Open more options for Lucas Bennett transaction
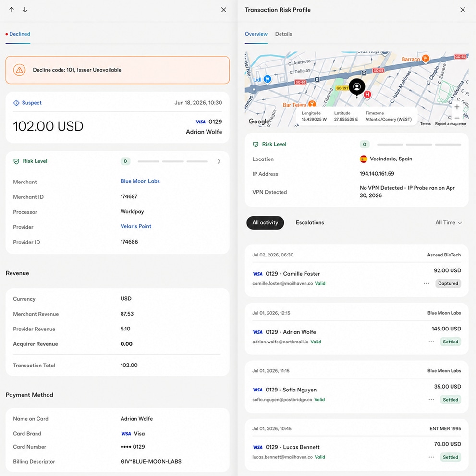The image size is (476, 476). (x=431, y=457)
